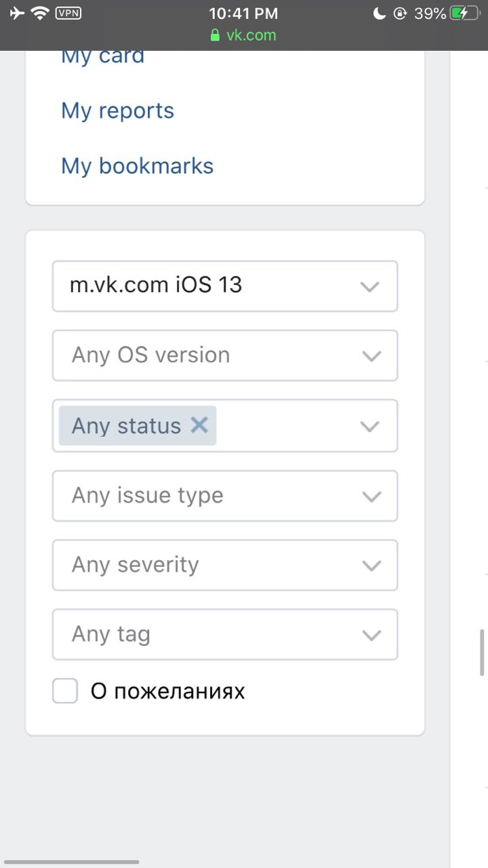Open My reports

click(118, 111)
